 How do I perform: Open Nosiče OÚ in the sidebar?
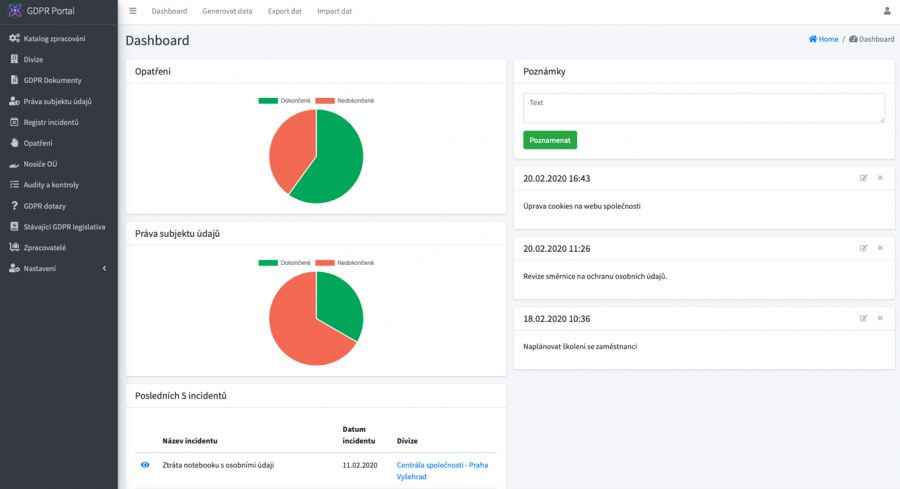tap(40, 164)
